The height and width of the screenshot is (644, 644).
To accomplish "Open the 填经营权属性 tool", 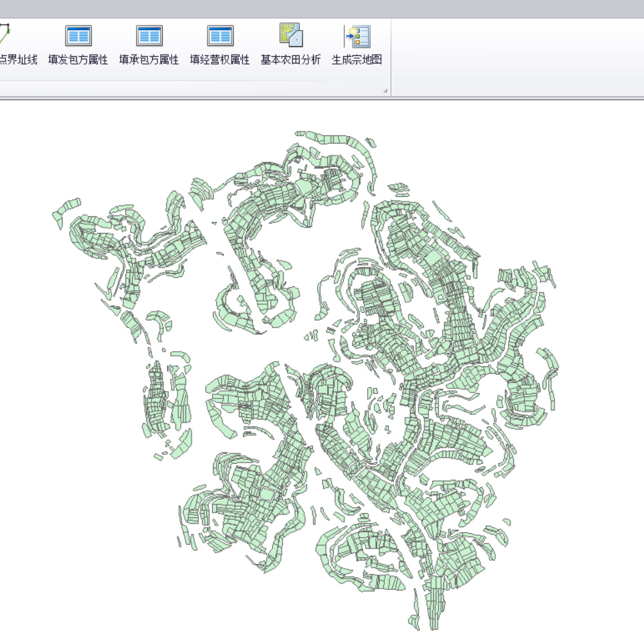I will [x=220, y=45].
